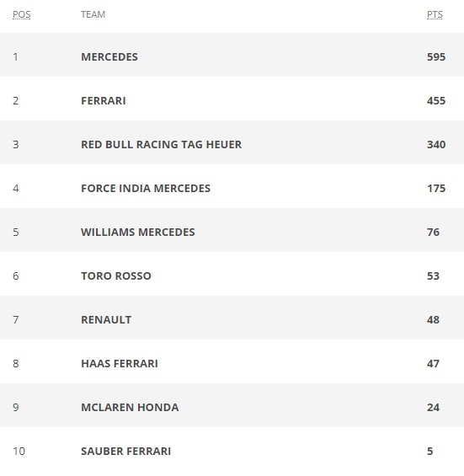The height and width of the screenshot is (476, 464).
Task: Click Ferrari's 455 points value
Action: click(436, 101)
